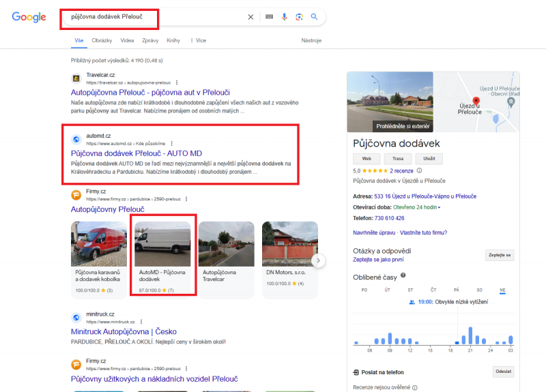Click Odeslat send to phone button
The width and height of the screenshot is (546, 392).
click(503, 372)
